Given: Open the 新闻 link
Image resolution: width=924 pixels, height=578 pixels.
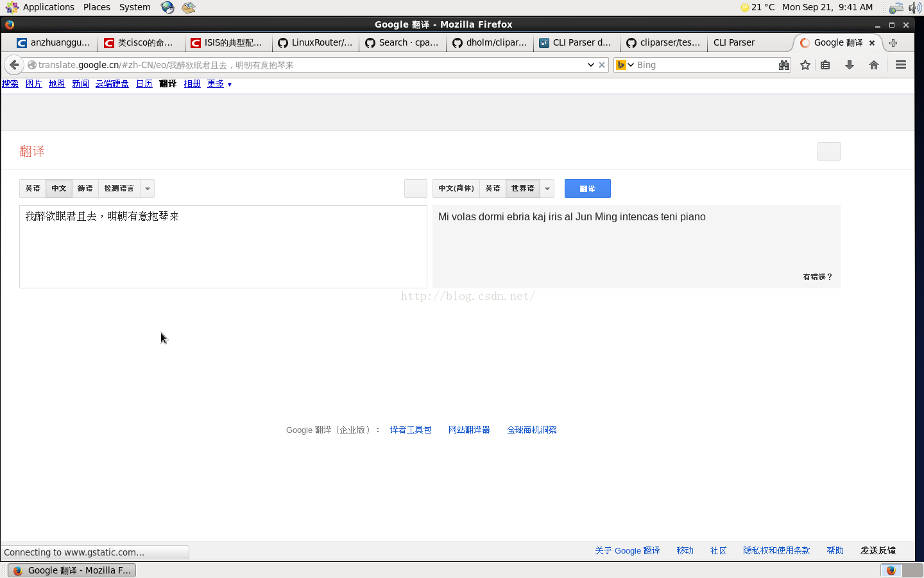Looking at the screenshot, I should 81,83.
